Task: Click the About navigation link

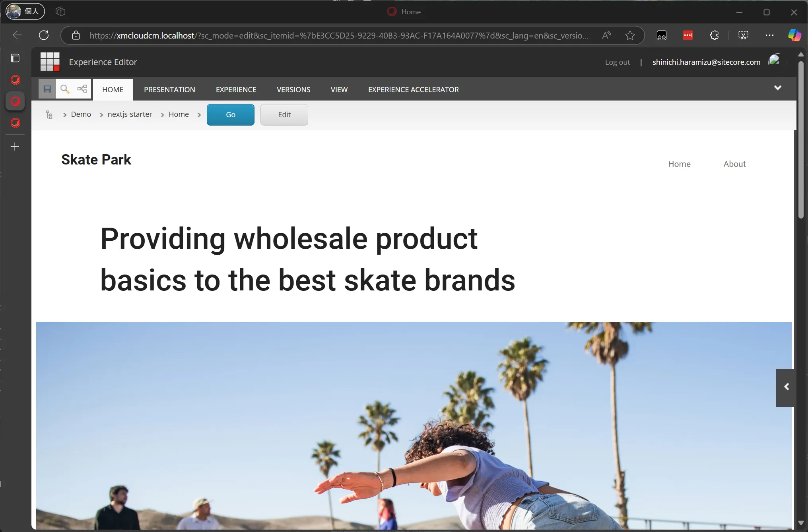Action: click(x=734, y=163)
